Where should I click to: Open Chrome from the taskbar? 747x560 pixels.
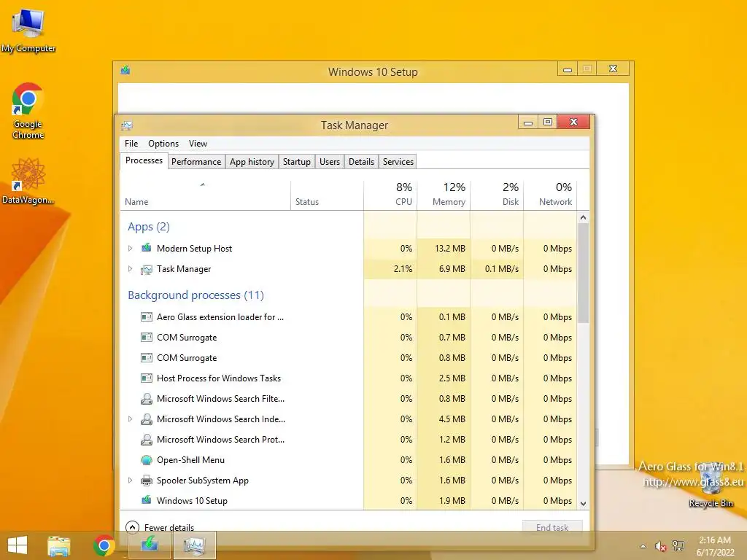[x=104, y=545]
